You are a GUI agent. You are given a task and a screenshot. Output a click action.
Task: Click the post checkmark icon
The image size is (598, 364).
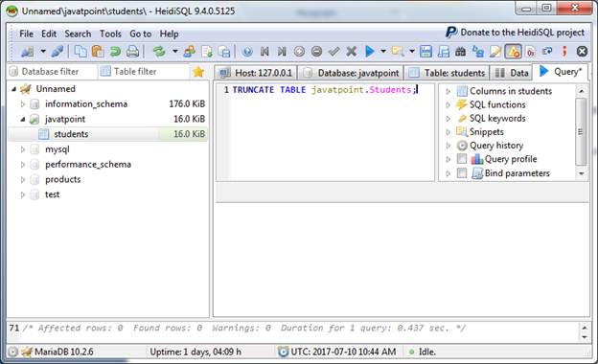pyautogui.click(x=334, y=51)
